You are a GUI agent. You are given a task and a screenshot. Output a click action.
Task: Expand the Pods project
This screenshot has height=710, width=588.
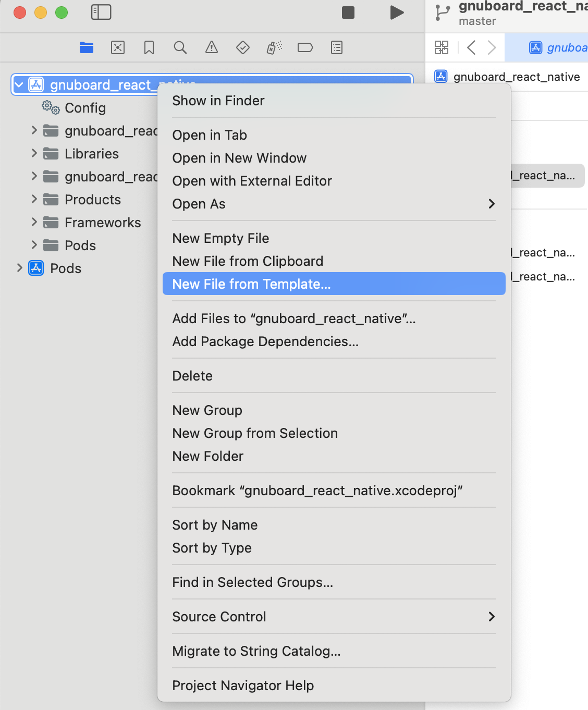(19, 268)
